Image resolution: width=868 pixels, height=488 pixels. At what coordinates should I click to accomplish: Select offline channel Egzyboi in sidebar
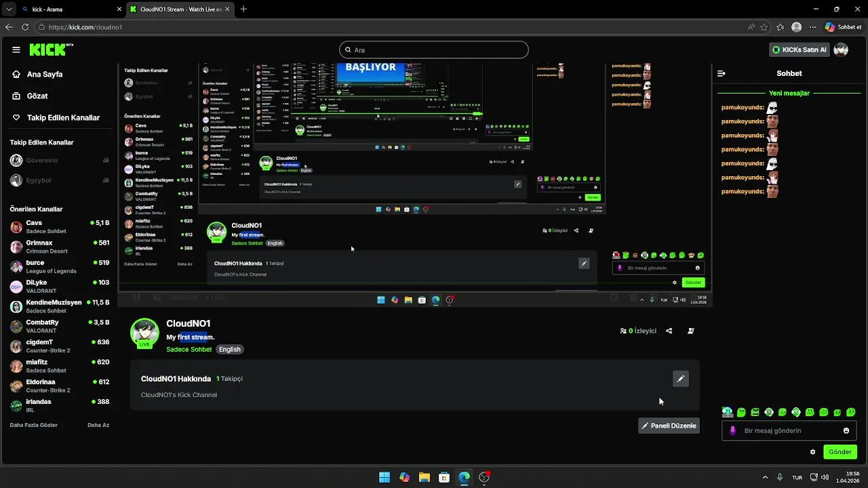pyautogui.click(x=59, y=180)
